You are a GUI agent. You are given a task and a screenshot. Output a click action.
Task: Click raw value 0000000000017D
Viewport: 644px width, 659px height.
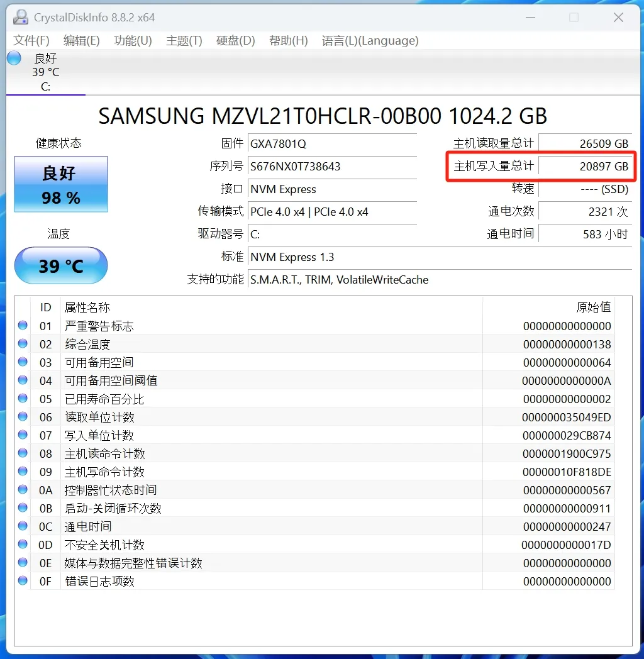click(x=567, y=545)
